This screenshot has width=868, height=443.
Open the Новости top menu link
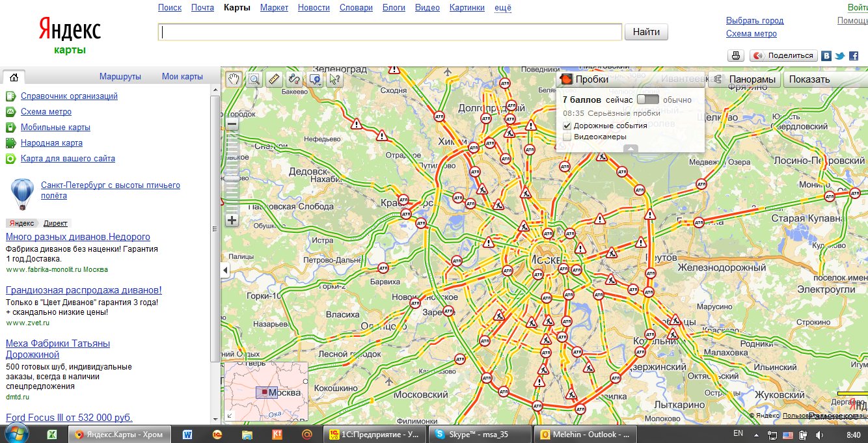tap(314, 8)
